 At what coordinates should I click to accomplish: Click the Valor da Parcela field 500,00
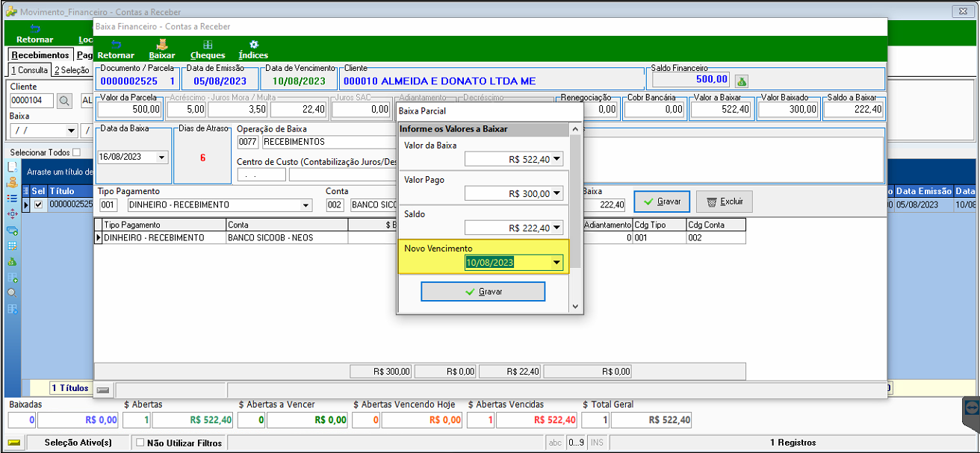[x=130, y=109]
